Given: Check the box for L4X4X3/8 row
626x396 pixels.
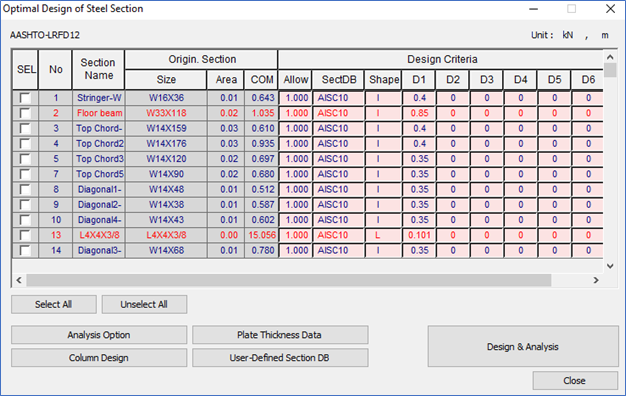Looking at the screenshot, I should click(25, 235).
